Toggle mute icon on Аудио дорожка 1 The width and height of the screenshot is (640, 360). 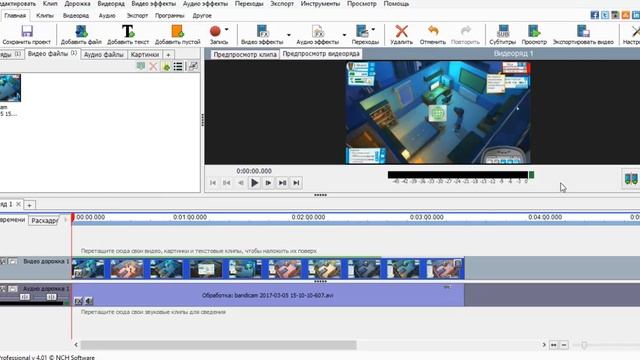point(3,289)
